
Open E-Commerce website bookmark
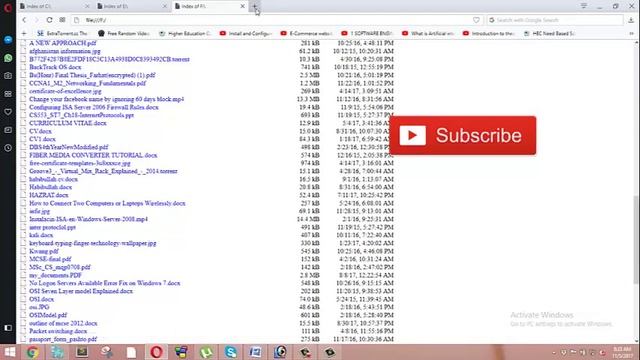click(307, 33)
